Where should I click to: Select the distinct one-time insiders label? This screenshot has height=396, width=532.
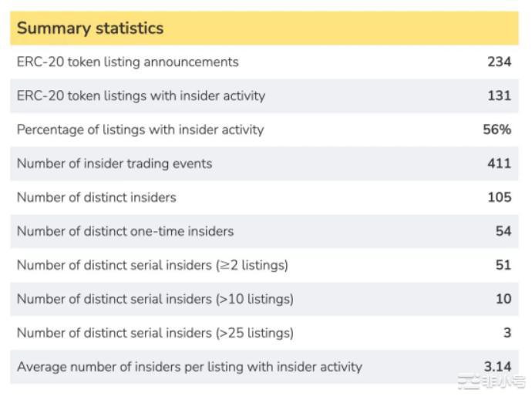(x=125, y=231)
